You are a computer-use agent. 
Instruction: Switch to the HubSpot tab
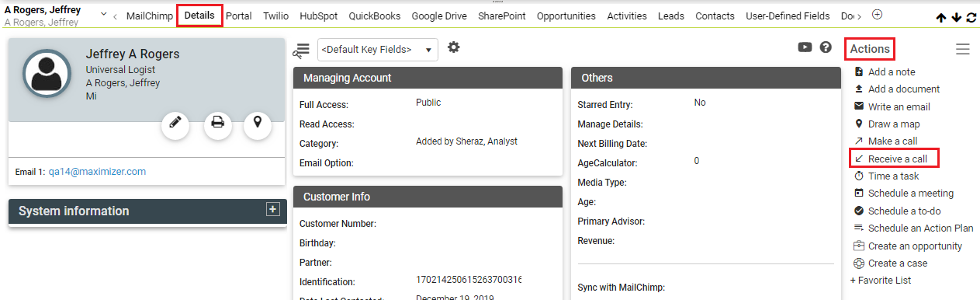coord(319,16)
